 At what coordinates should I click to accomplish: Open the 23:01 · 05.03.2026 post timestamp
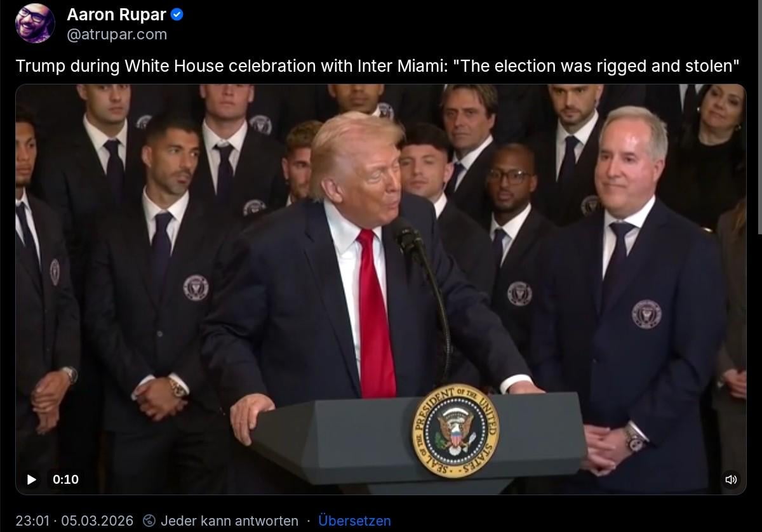74,521
